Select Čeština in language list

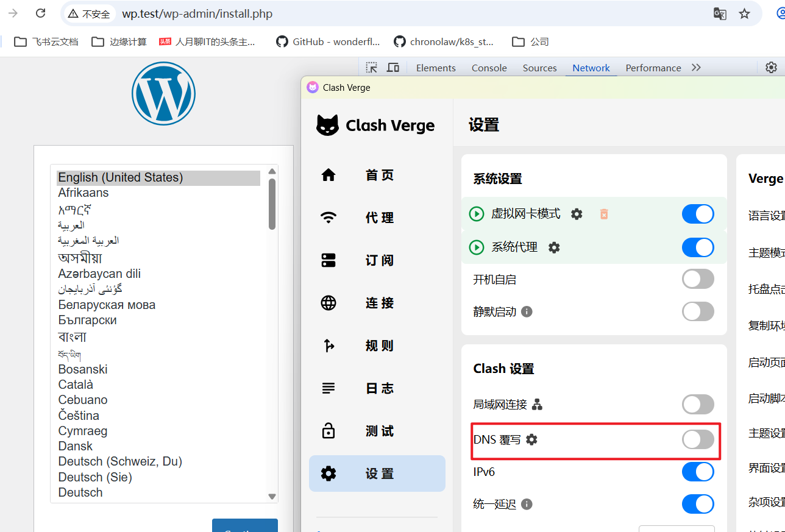pyautogui.click(x=158, y=416)
